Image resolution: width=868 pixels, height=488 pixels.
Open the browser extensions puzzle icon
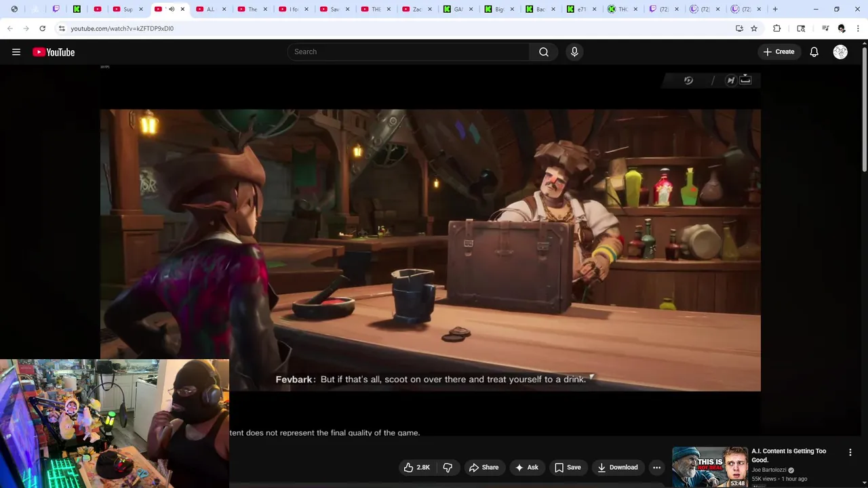(777, 28)
